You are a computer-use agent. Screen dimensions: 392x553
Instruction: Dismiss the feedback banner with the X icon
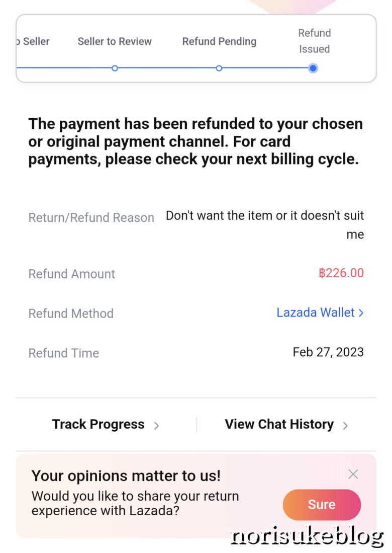(x=353, y=474)
